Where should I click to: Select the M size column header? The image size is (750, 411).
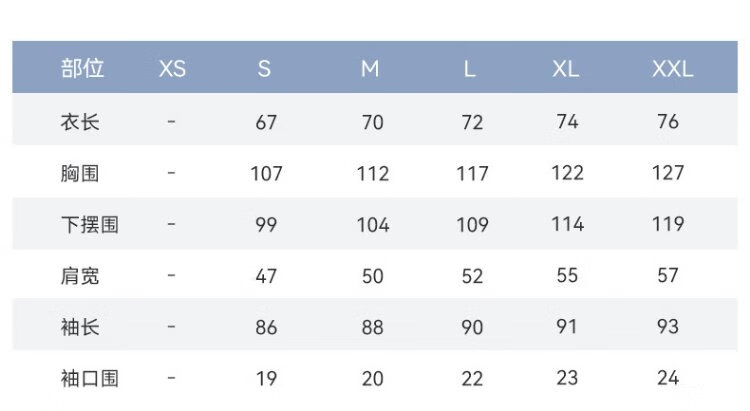[x=371, y=69]
